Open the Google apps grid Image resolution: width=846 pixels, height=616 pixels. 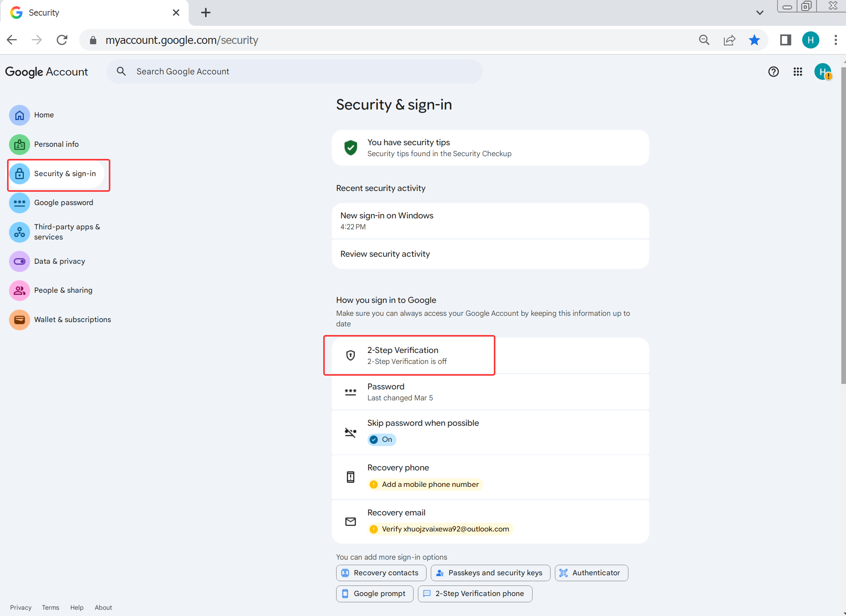(798, 72)
